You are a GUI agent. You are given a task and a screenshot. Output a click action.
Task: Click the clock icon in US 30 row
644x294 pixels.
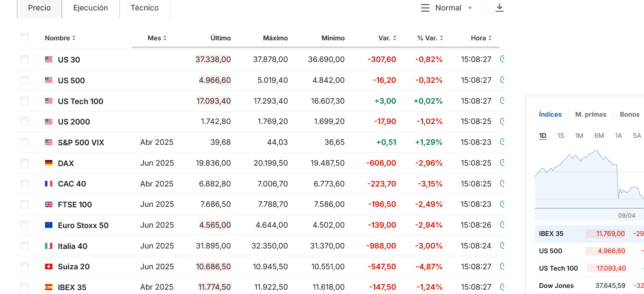point(502,59)
